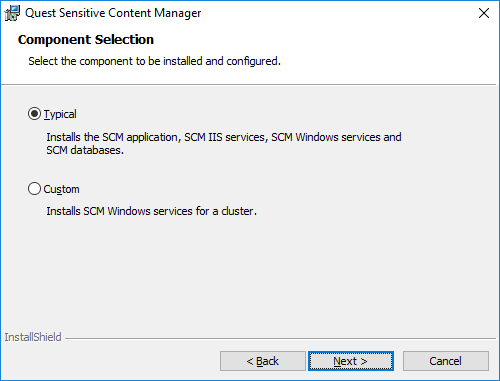Click the Custom option label text

coord(61,189)
